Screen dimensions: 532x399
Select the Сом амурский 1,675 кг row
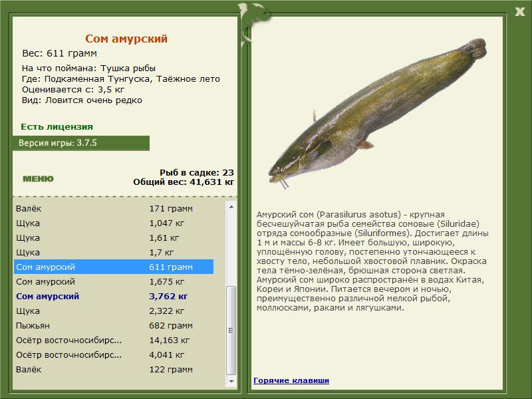coord(114,281)
